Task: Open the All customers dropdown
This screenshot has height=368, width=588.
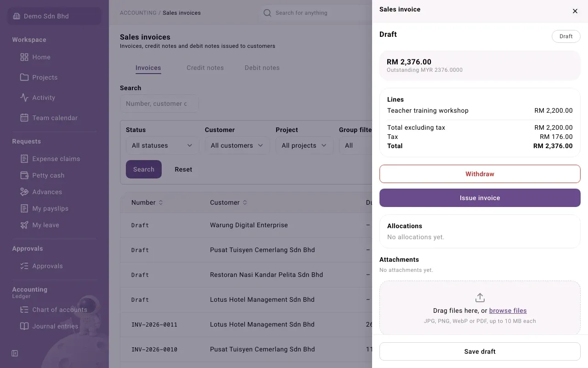Action: [x=237, y=145]
